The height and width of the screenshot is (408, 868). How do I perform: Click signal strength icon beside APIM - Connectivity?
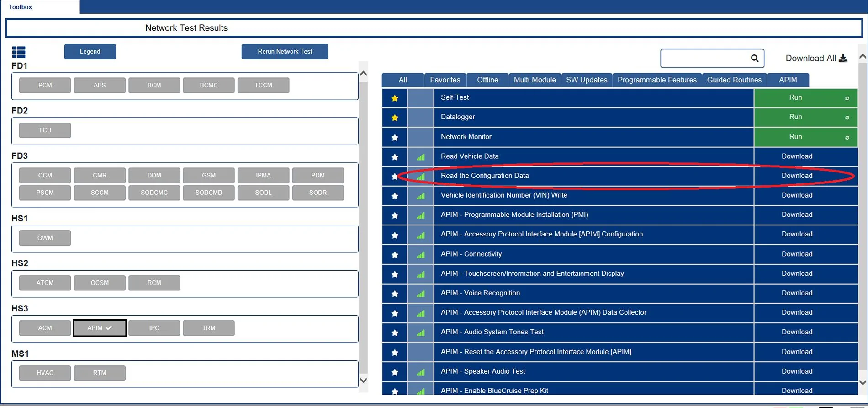click(x=421, y=255)
